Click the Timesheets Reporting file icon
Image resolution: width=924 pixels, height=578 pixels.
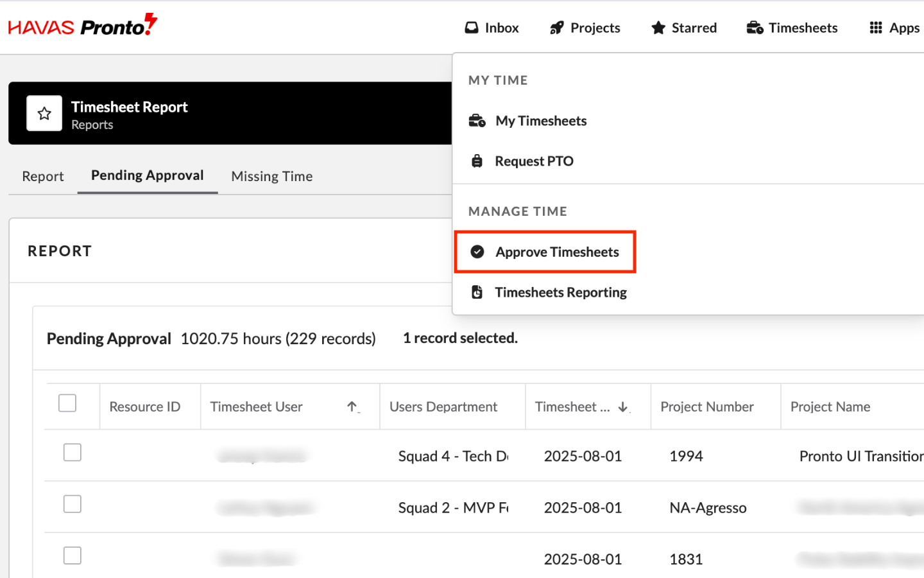coord(477,292)
